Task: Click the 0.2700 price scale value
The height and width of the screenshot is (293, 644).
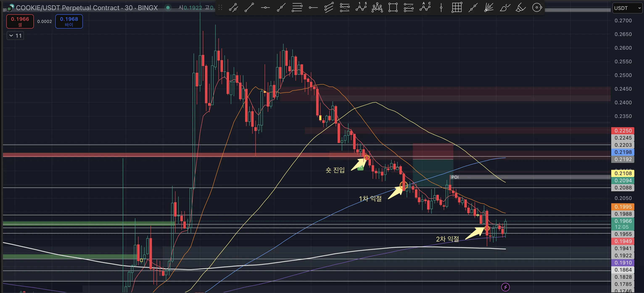Action: [x=623, y=21]
